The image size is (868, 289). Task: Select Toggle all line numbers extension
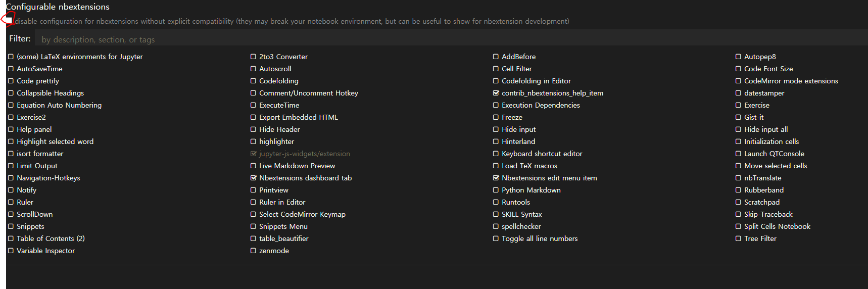pyautogui.click(x=540, y=238)
